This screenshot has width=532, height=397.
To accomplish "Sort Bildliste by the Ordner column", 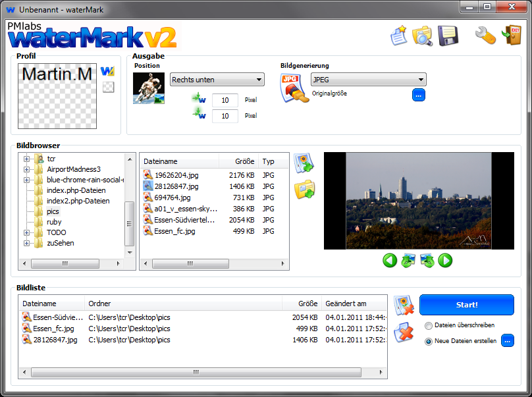I will 183,304.
